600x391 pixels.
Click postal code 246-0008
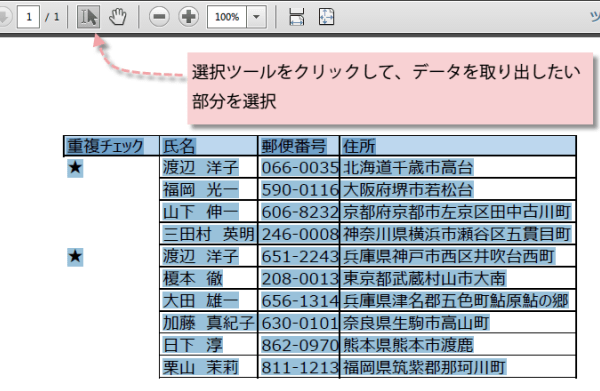300,235
